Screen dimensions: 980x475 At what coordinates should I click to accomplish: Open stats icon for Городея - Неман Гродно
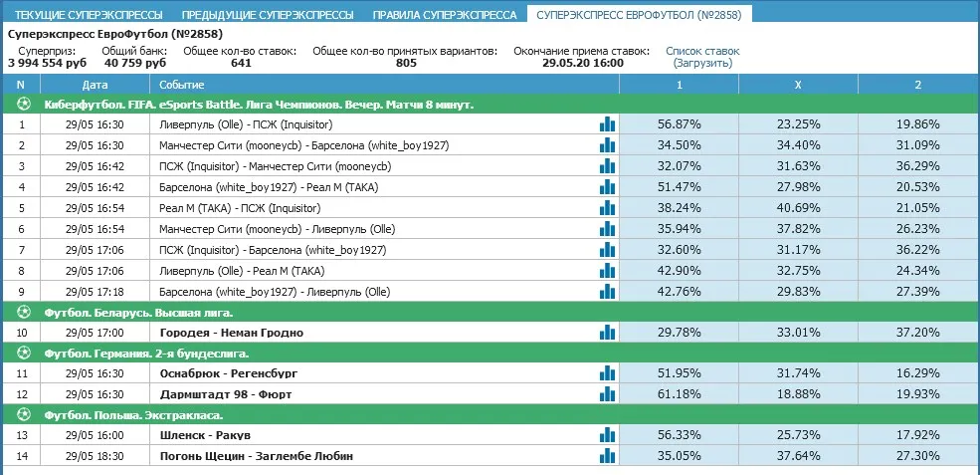coord(607,333)
